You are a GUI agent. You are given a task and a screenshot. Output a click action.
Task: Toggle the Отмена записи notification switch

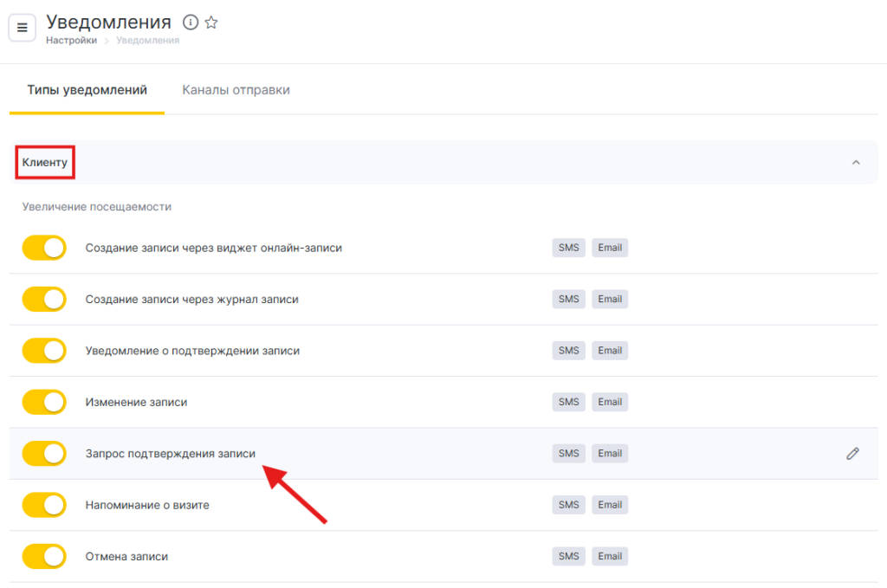click(x=44, y=556)
